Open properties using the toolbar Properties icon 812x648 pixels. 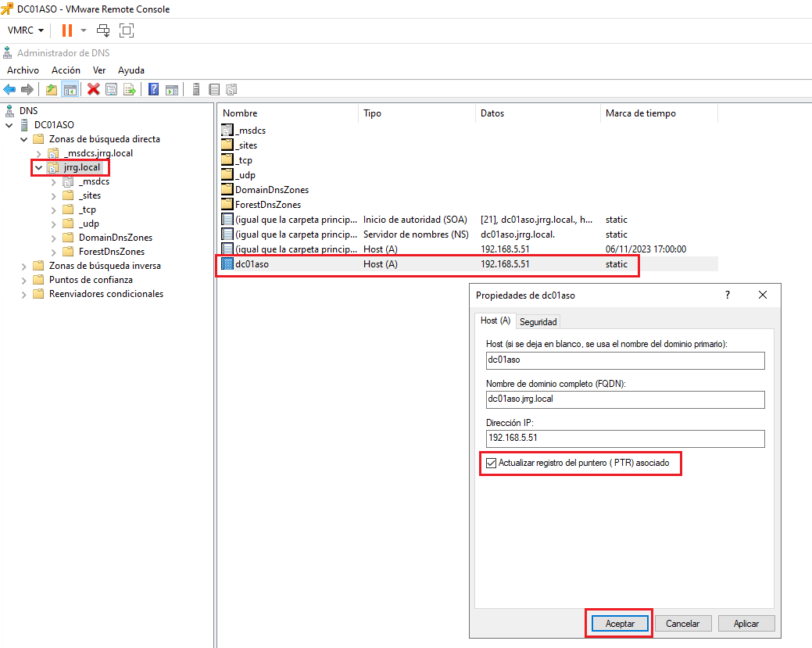(x=111, y=88)
